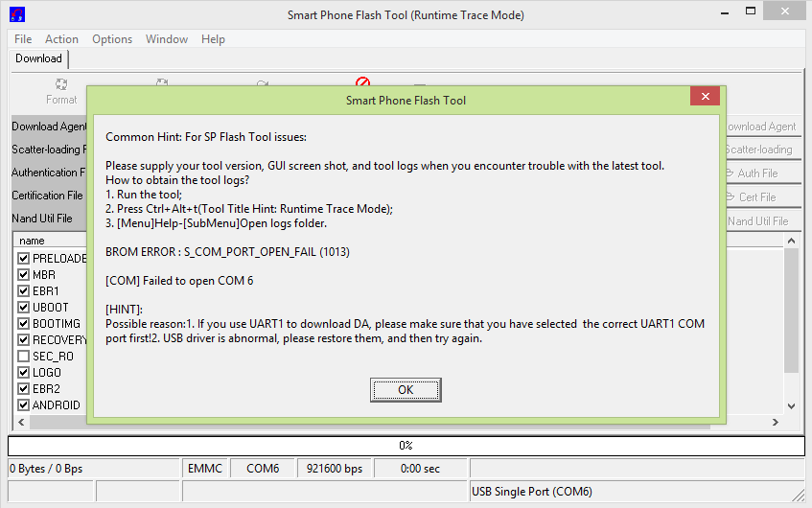The width and height of the screenshot is (812, 508).
Task: Click the partition list scroll-up arrow
Action: pyautogui.click(x=791, y=241)
